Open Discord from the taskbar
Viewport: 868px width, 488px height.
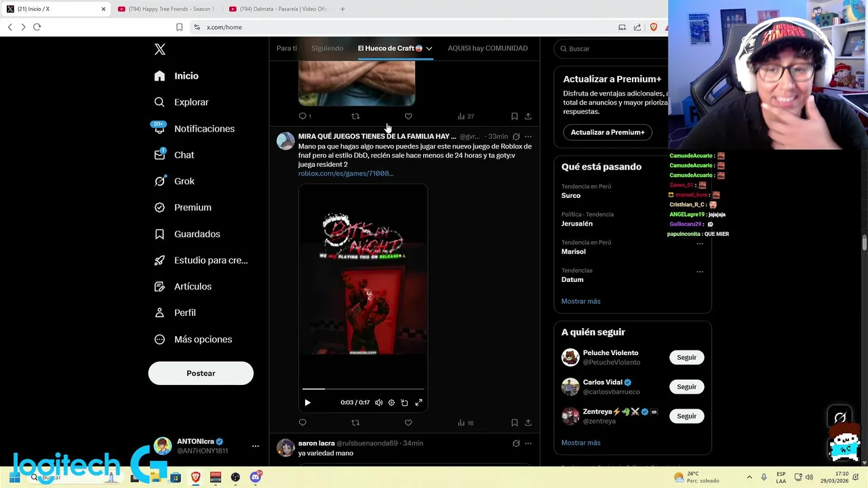(256, 477)
